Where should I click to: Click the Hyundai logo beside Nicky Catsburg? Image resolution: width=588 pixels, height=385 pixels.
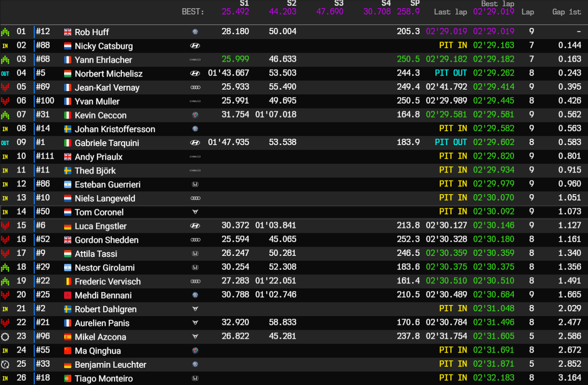195,46
